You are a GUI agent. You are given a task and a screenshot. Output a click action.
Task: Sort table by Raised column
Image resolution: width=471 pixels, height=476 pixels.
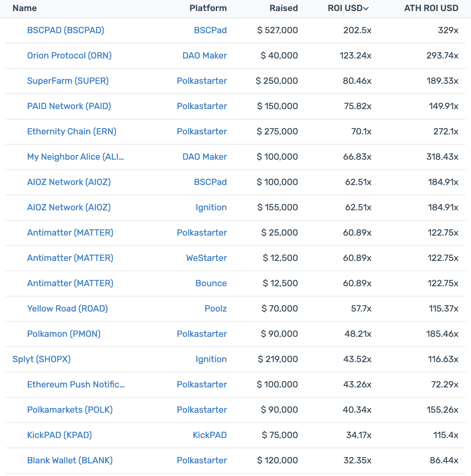pos(283,8)
